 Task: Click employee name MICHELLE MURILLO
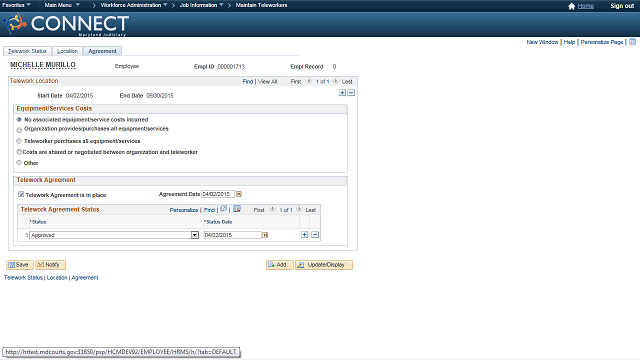point(43,65)
